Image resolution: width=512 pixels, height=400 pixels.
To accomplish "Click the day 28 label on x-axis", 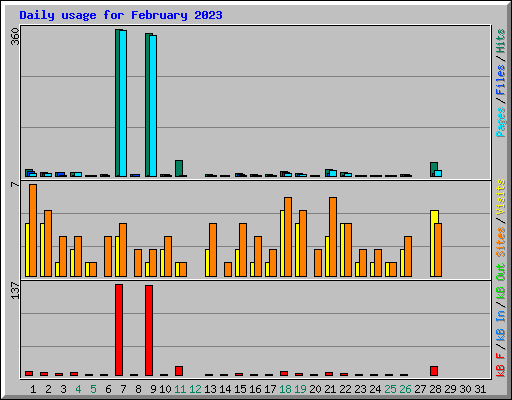I will [x=435, y=389].
